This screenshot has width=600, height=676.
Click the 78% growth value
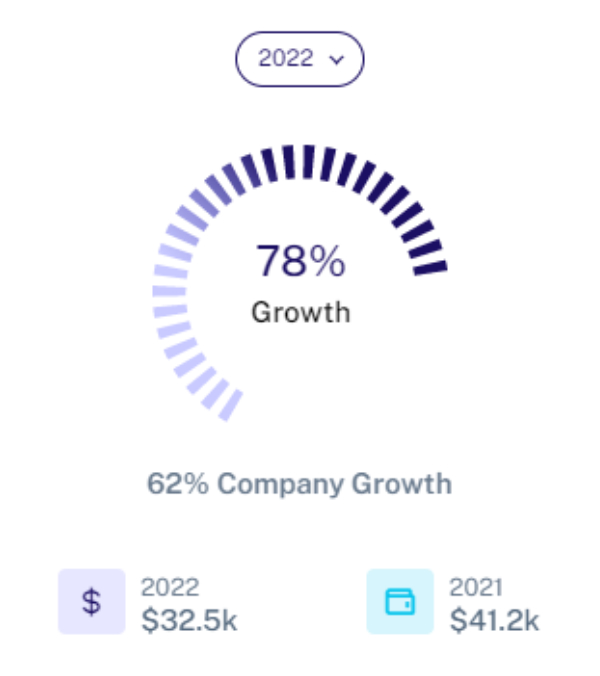[x=300, y=261]
